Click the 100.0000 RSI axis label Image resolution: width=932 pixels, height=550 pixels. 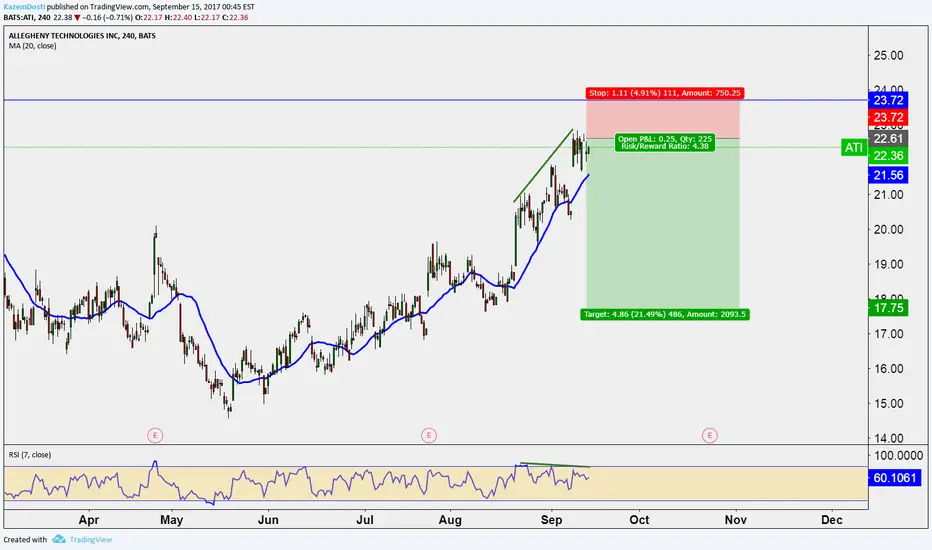click(898, 455)
